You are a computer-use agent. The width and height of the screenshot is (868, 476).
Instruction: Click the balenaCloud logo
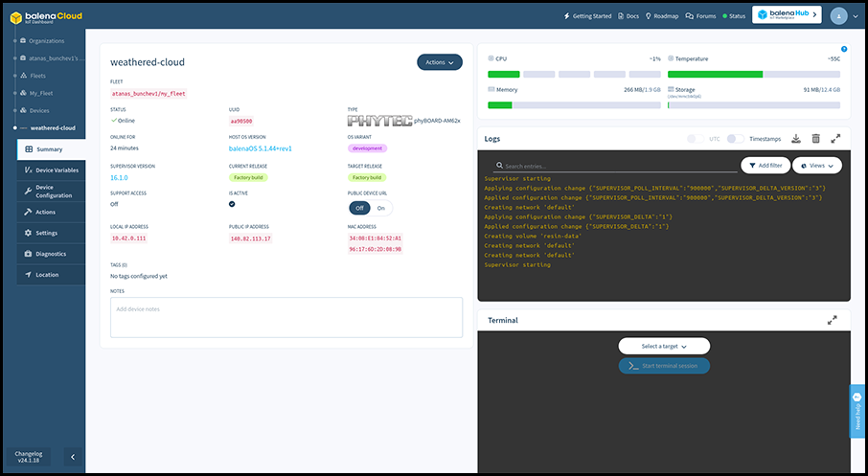tap(46, 17)
